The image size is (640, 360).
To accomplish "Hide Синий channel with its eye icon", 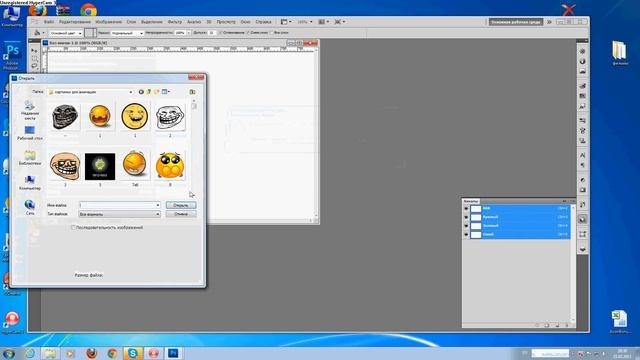I will 466,234.
